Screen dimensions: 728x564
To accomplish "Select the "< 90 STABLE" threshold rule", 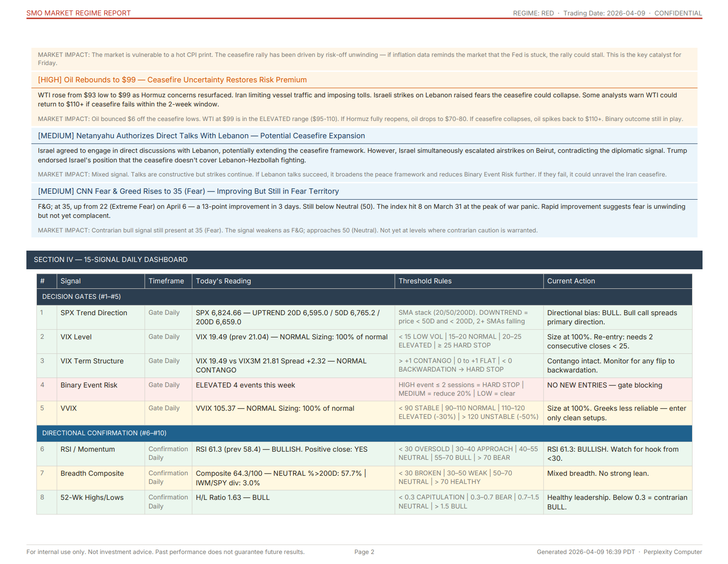I will [x=468, y=413].
